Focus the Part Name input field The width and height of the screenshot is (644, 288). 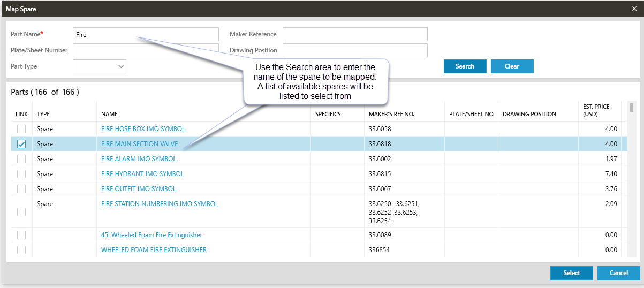tap(146, 34)
